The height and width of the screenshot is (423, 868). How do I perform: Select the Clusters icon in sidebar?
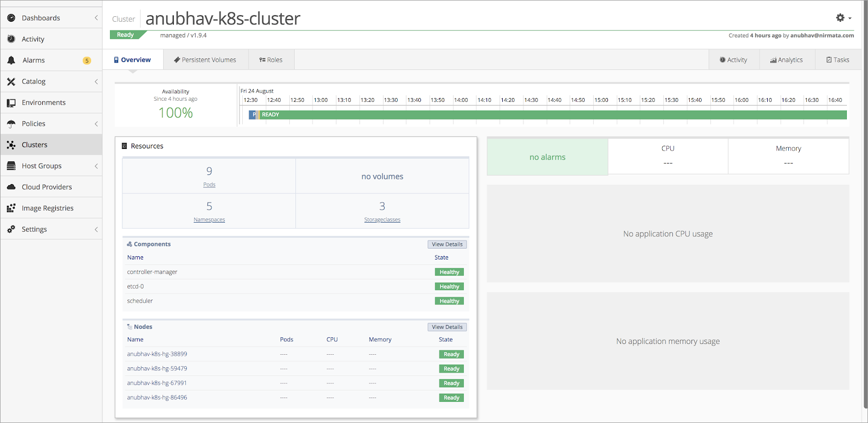click(x=11, y=145)
